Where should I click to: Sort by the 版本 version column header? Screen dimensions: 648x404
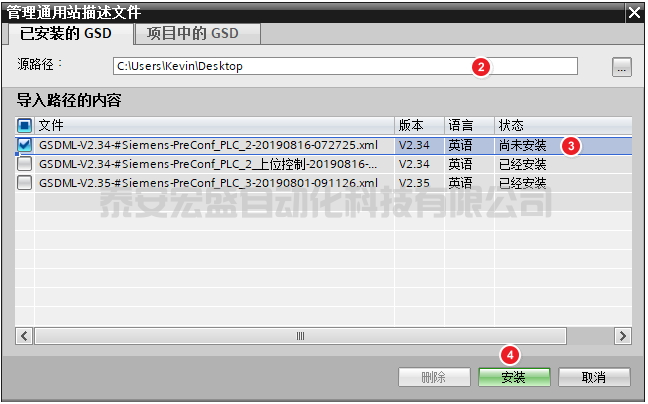(418, 126)
